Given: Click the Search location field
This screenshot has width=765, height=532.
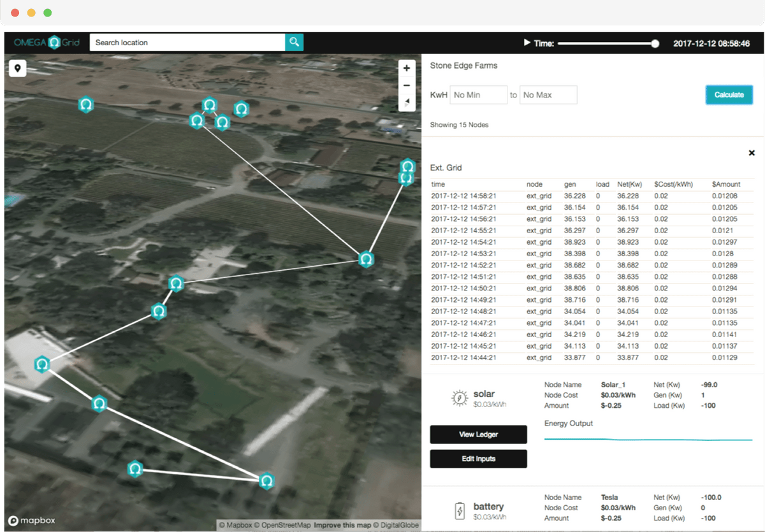Looking at the screenshot, I should tap(187, 43).
